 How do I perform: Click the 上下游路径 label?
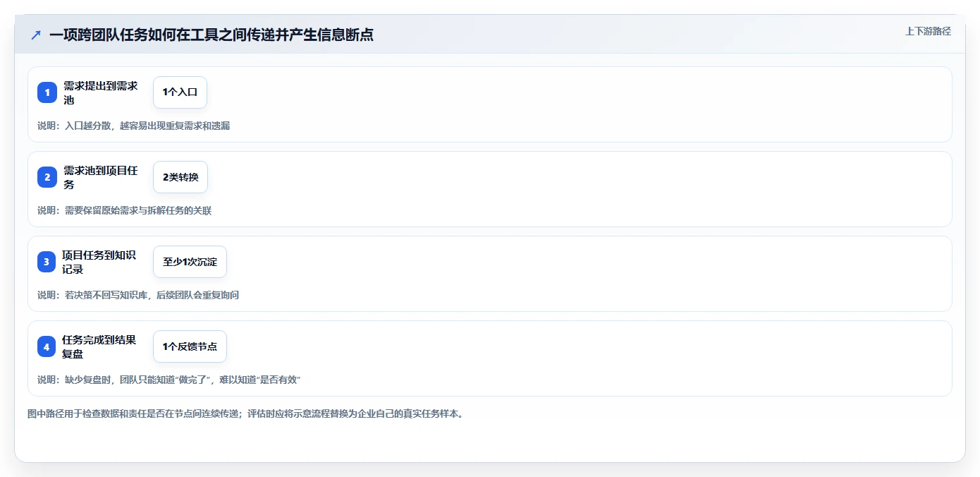[x=928, y=31]
